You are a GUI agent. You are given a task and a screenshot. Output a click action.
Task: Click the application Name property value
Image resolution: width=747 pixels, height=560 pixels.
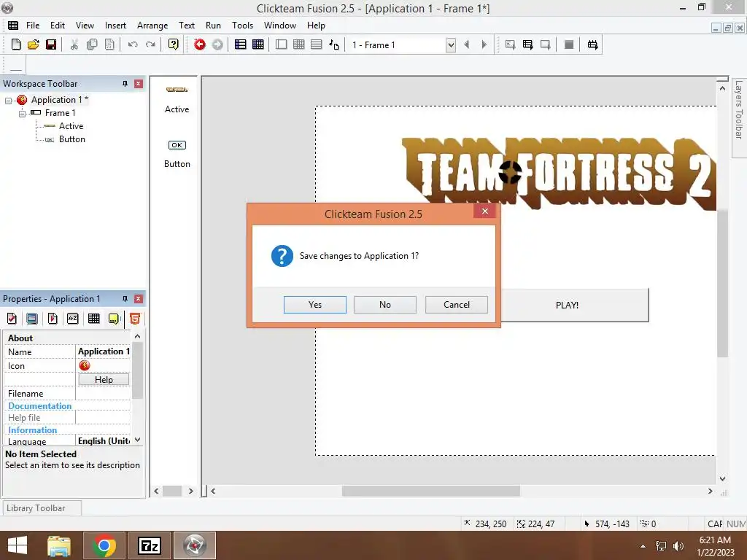pyautogui.click(x=103, y=351)
